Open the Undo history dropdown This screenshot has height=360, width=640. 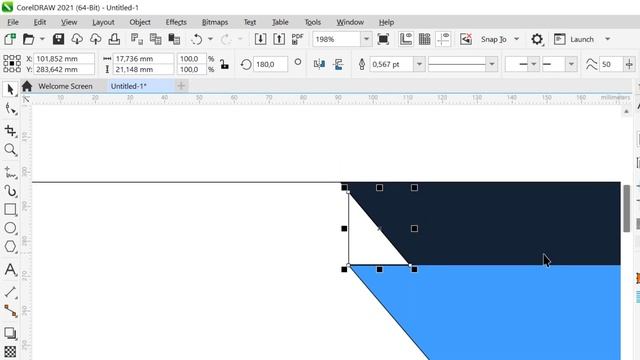point(211,39)
